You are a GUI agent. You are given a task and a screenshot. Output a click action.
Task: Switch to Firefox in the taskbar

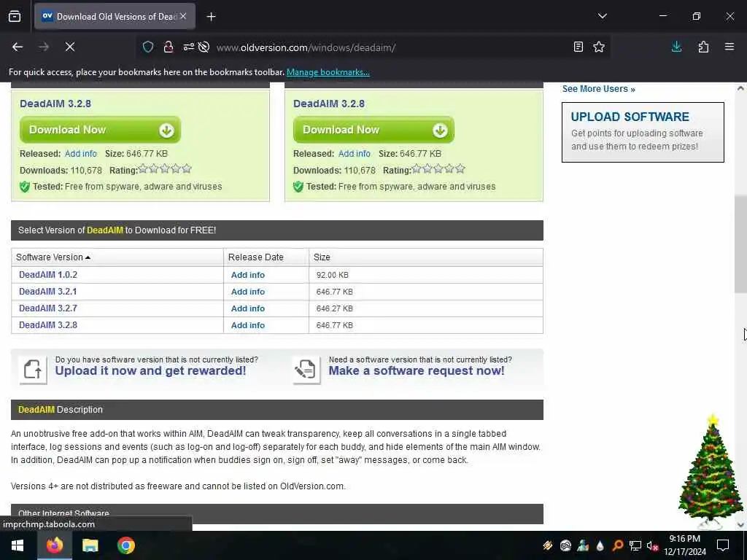(x=55, y=545)
